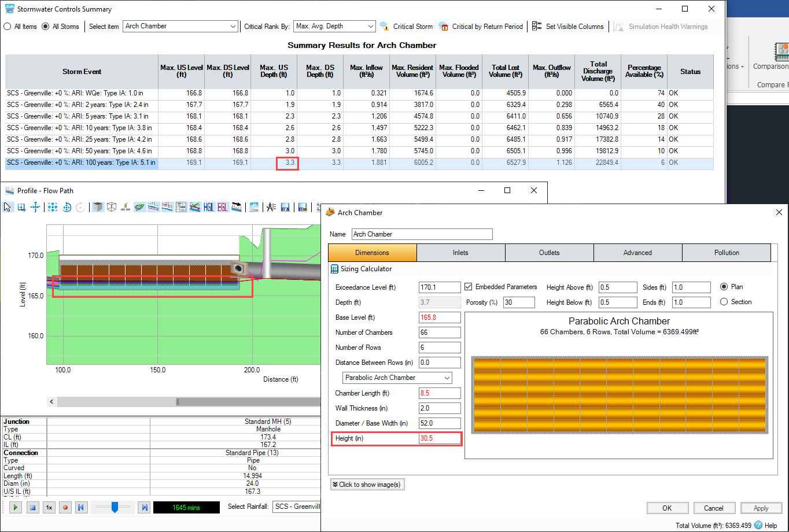Click the Apply button
The height and width of the screenshot is (532, 789).
point(761,508)
